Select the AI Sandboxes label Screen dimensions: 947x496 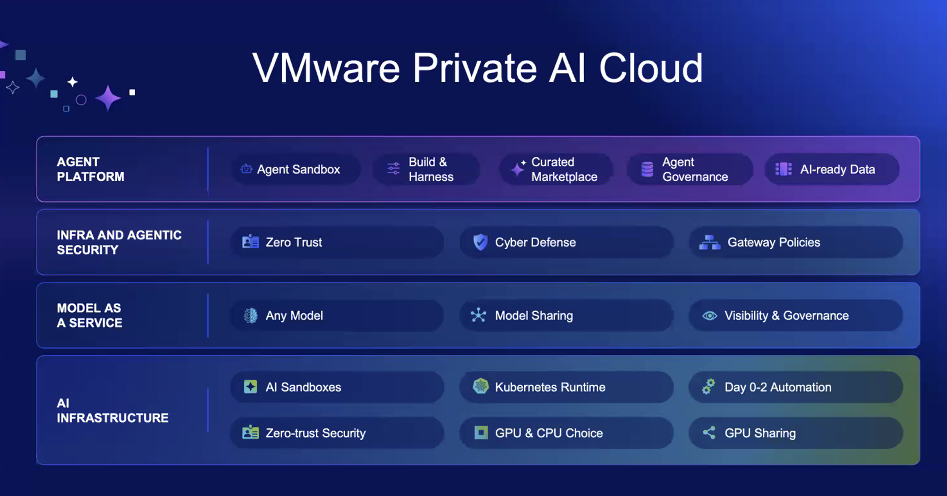click(303, 387)
